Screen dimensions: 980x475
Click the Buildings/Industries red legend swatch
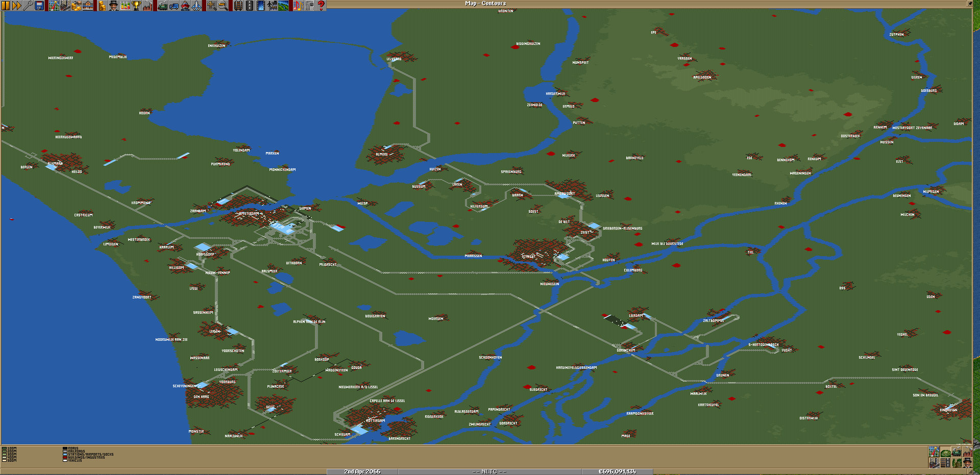65,458
